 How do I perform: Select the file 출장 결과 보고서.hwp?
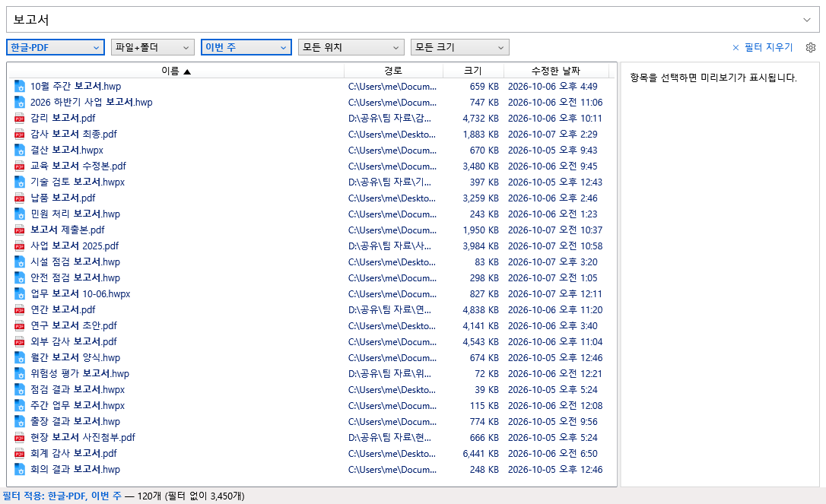pyautogui.click(x=75, y=422)
